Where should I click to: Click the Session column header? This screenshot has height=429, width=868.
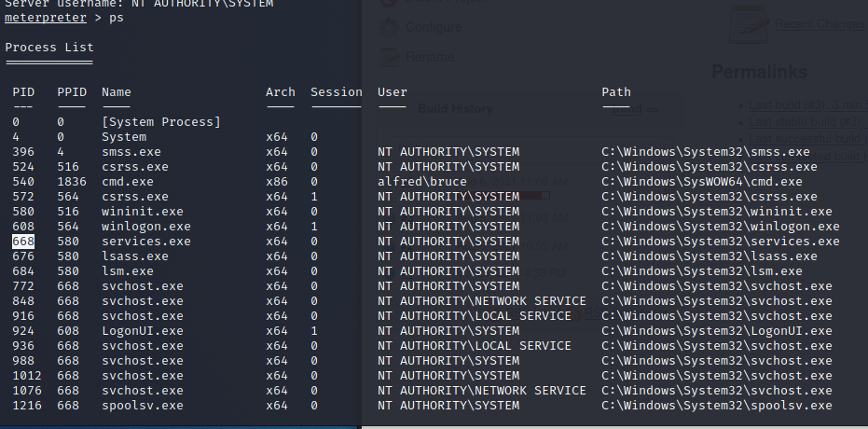click(336, 92)
